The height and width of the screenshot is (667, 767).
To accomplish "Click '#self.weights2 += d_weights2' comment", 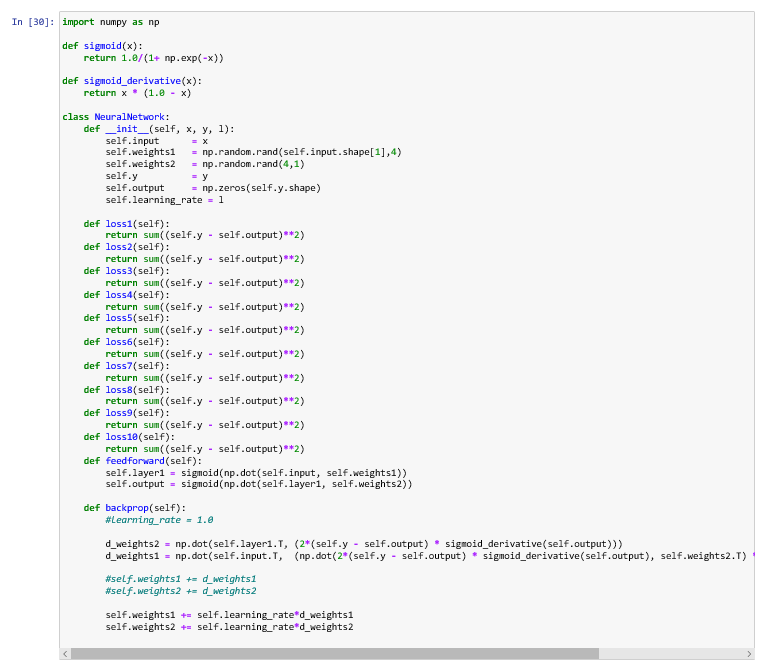I will pos(180,591).
